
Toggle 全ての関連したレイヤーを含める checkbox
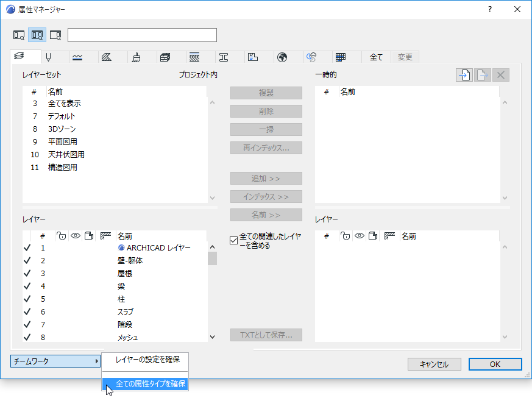(x=234, y=241)
